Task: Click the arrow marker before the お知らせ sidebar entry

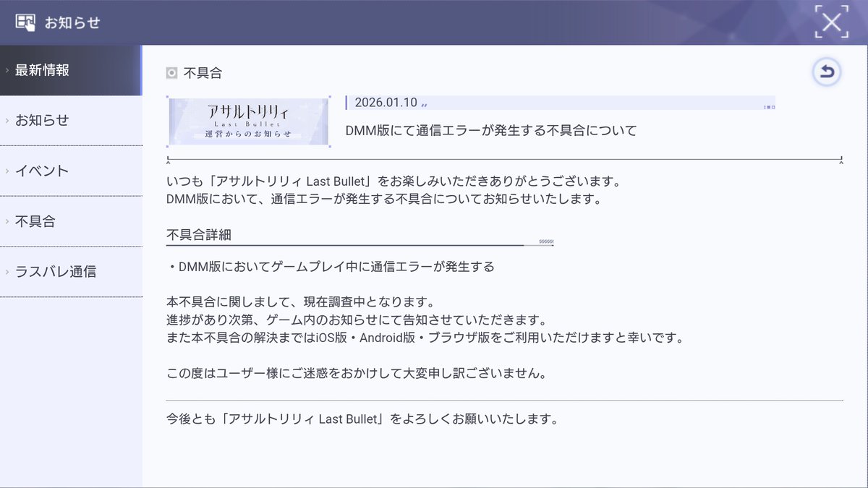Action: [7, 121]
